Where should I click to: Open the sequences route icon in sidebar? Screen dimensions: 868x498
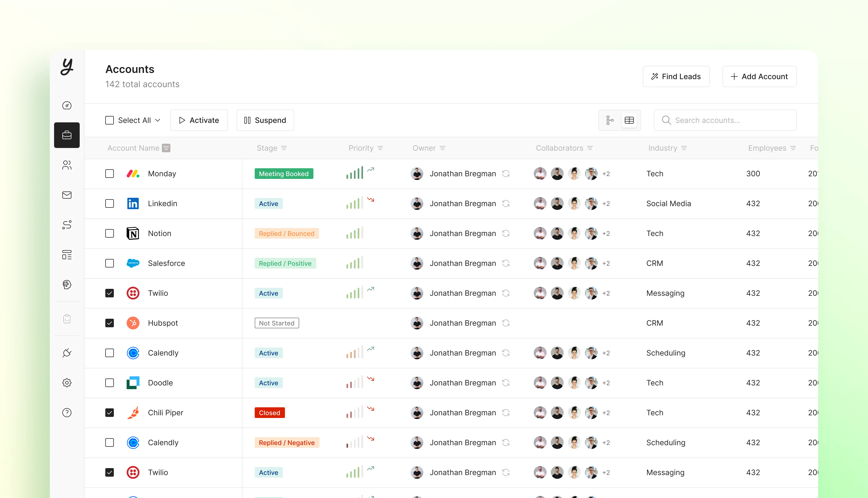click(67, 225)
